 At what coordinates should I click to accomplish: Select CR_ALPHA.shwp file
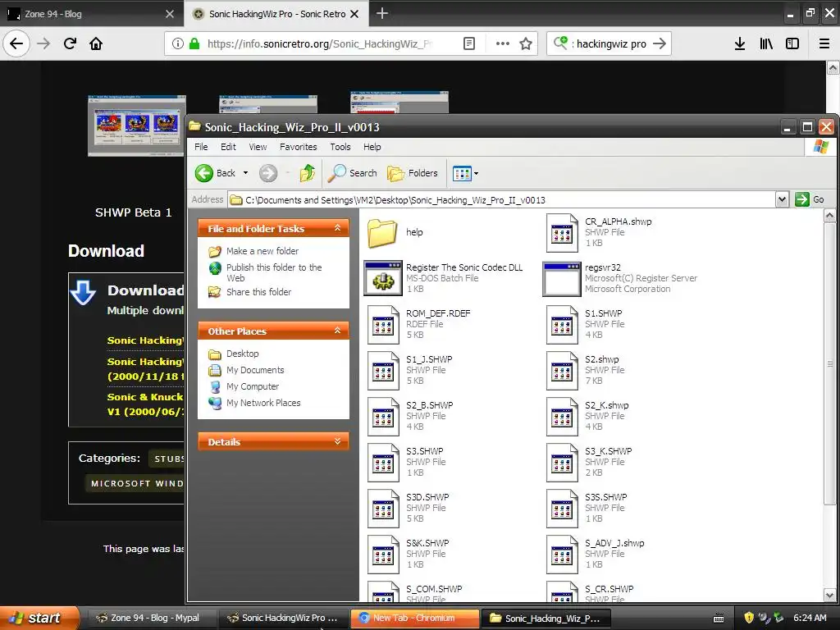599,232
